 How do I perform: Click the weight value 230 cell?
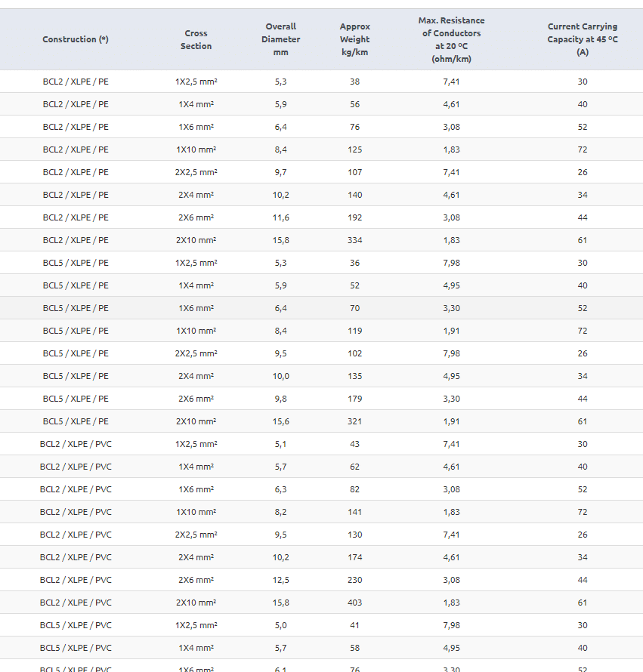point(354,580)
